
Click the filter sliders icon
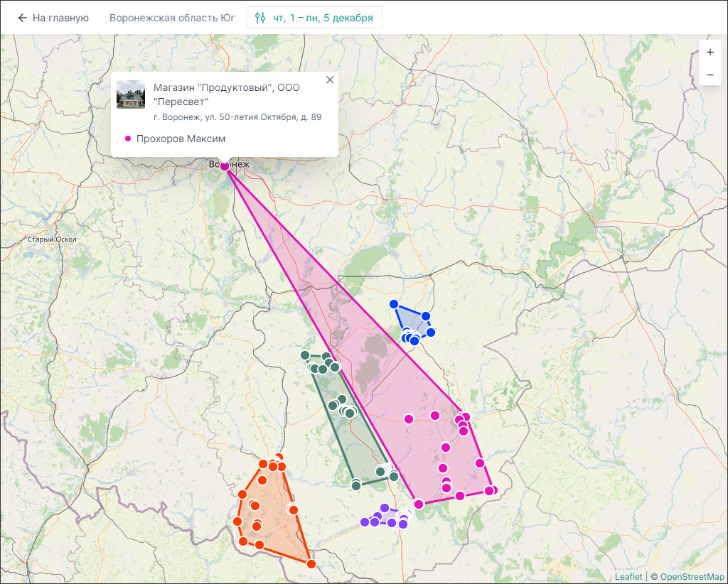pyautogui.click(x=260, y=18)
